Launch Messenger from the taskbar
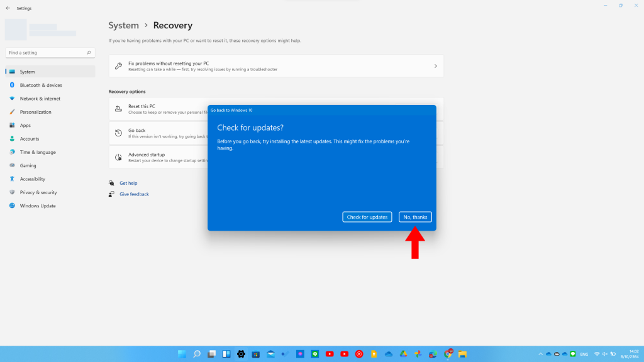 300,354
